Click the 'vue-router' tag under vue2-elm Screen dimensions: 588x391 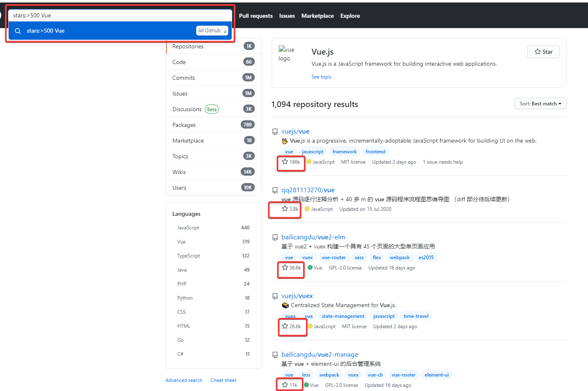pos(334,257)
